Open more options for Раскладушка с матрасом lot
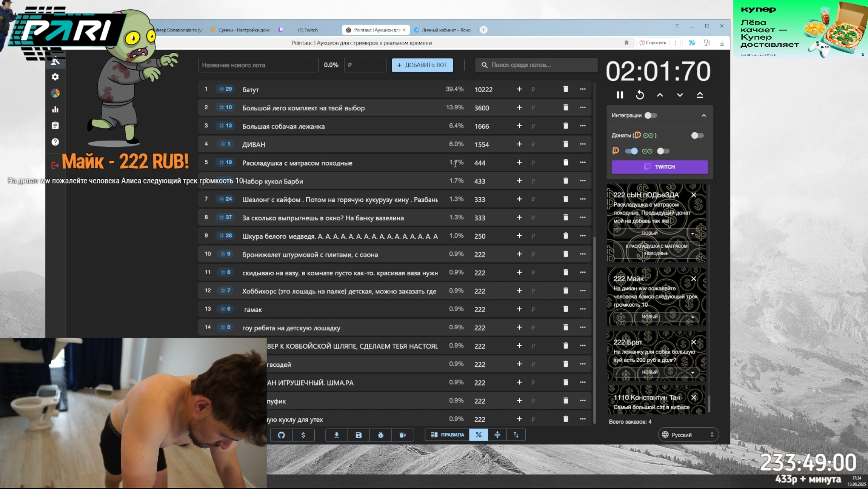The image size is (868, 489). click(583, 162)
